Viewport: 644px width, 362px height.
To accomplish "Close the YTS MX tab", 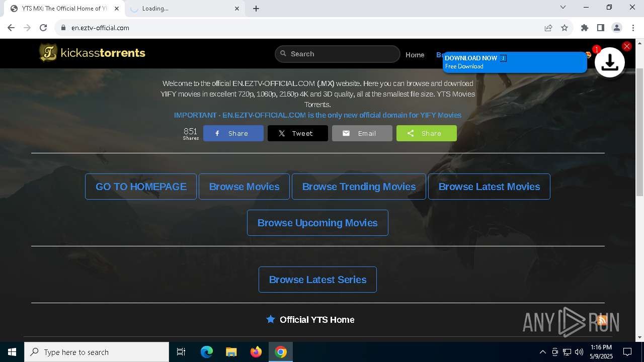I will point(116,9).
